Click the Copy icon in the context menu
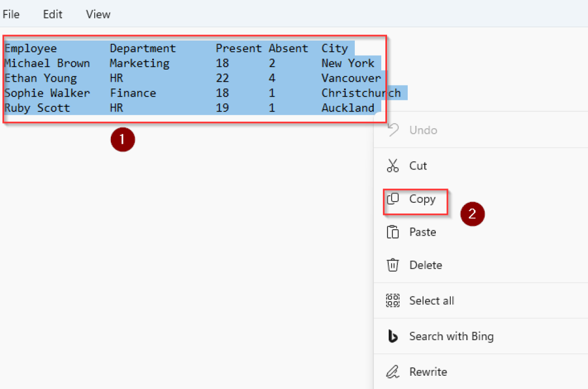This screenshot has height=389, width=588. point(394,198)
